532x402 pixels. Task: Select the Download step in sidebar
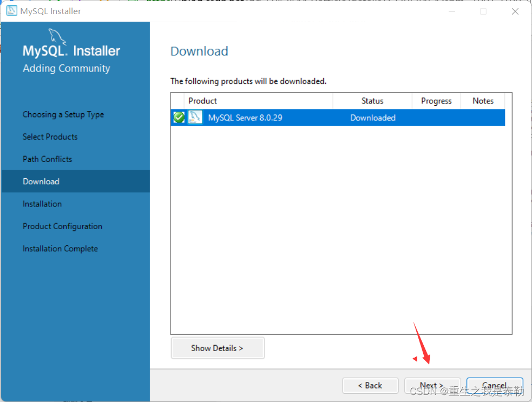pyautogui.click(x=76, y=181)
